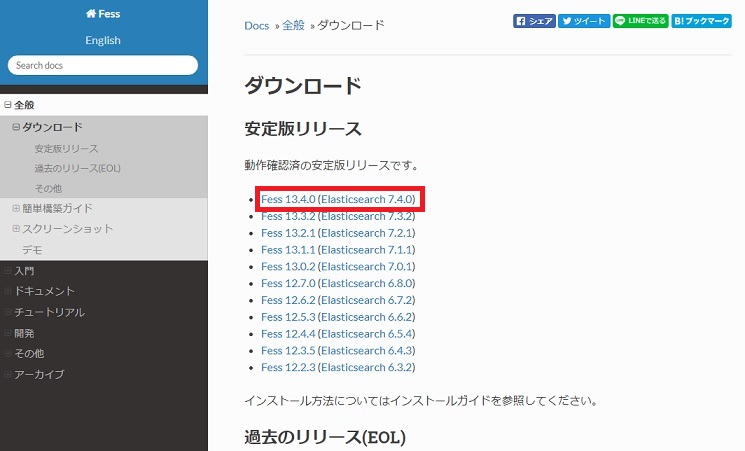The width and height of the screenshot is (745, 451).
Task: Go to 過去のリリース(EOL) sidebar entry
Action: point(77,168)
